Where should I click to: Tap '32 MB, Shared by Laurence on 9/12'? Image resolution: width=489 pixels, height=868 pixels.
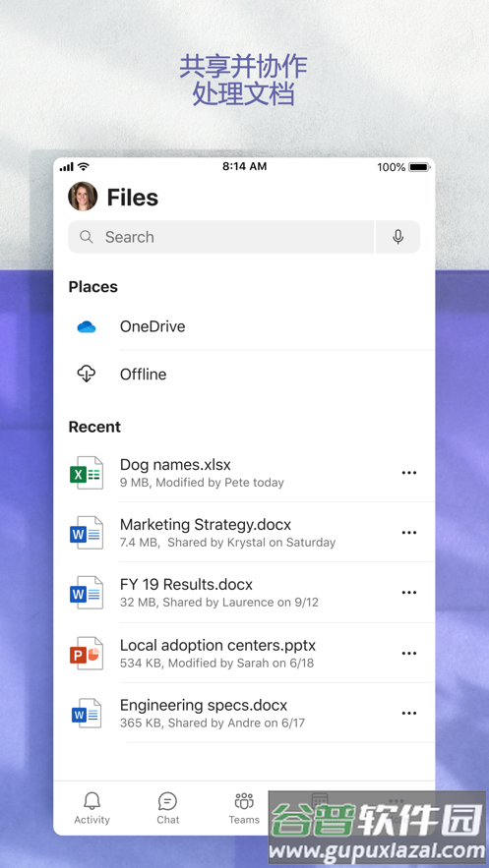point(219,603)
